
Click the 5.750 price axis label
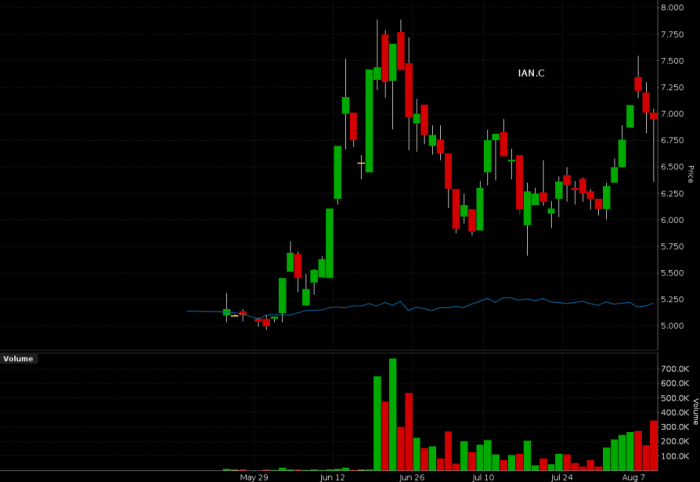[672, 246]
